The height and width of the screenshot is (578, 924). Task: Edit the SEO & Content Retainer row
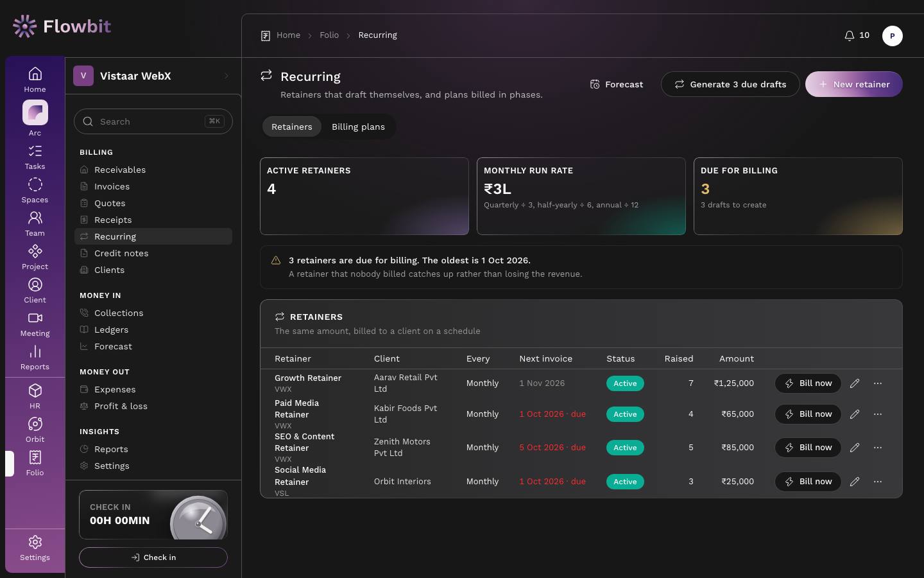(855, 448)
